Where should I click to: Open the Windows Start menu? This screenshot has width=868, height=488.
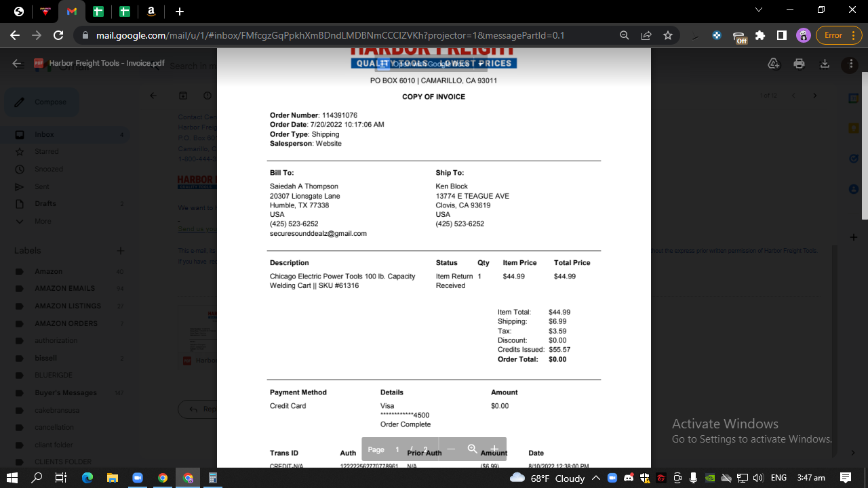click(12, 478)
